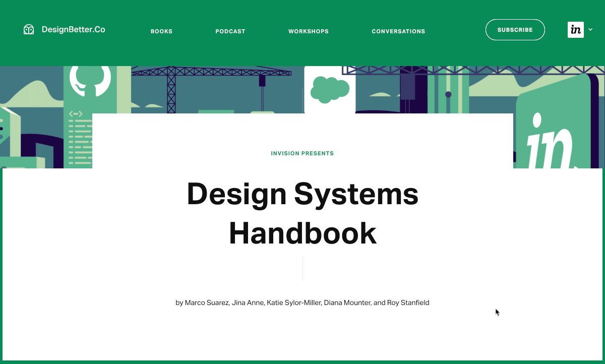This screenshot has width=605, height=364.
Task: Click the DesignBetter.Co home link text
Action: click(74, 29)
